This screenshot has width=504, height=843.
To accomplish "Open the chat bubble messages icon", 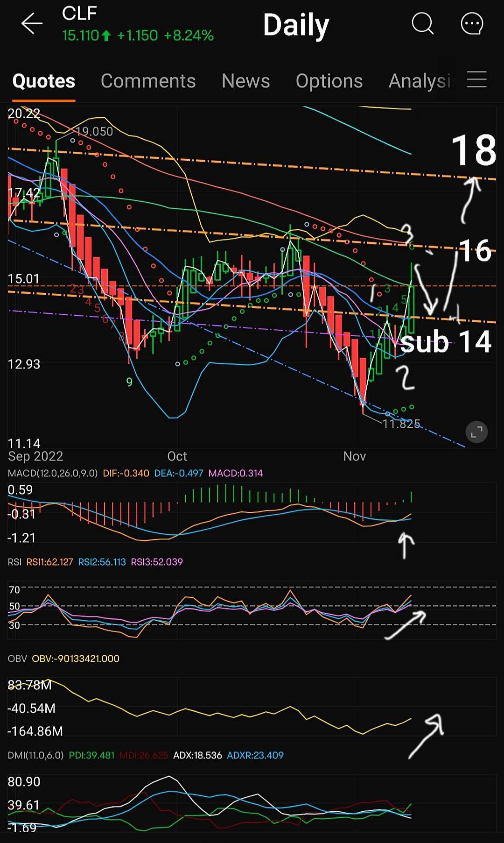I will coord(472,23).
